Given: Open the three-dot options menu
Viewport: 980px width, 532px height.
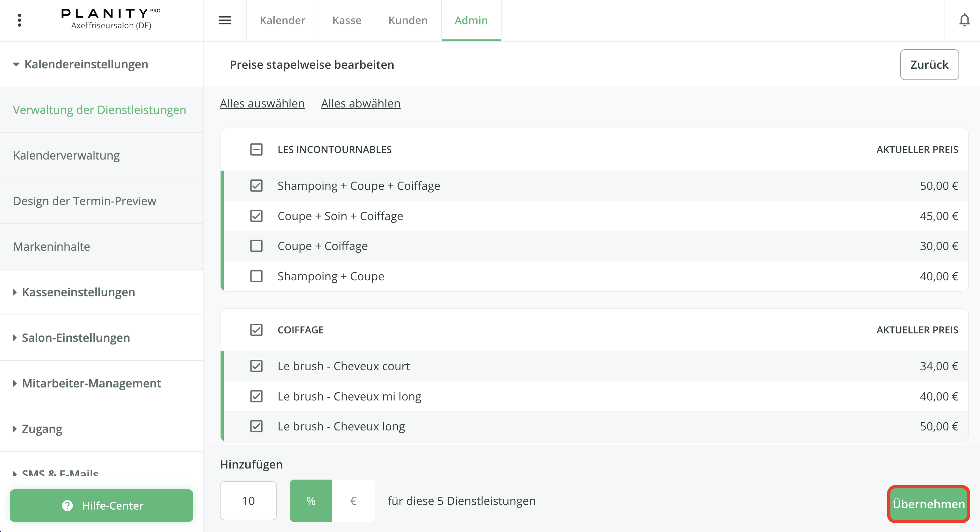Looking at the screenshot, I should pos(20,20).
